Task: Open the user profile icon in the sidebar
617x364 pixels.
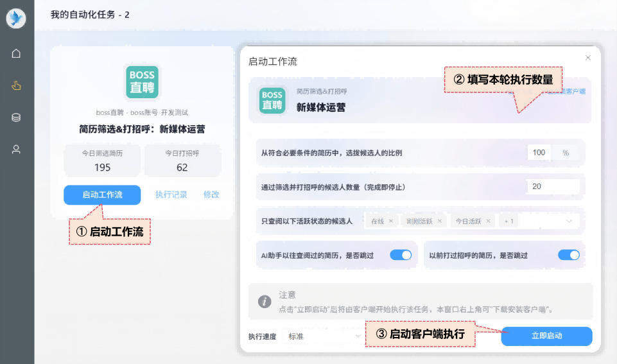Action: click(x=17, y=150)
